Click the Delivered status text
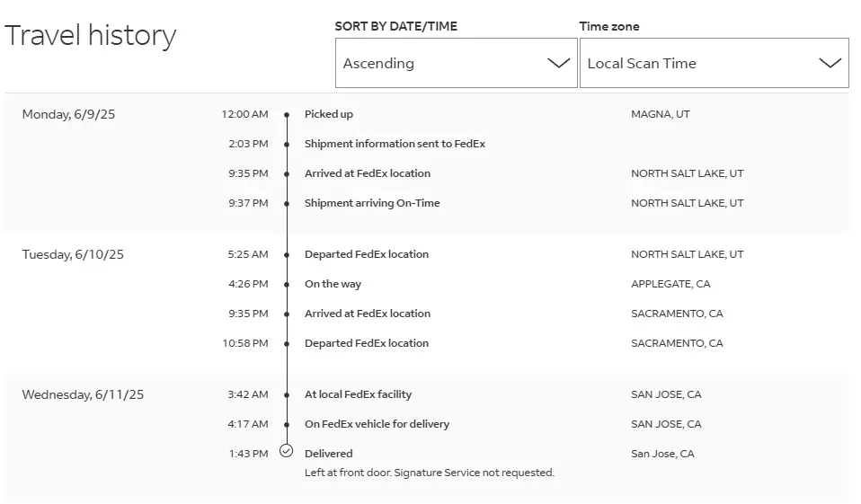The height and width of the screenshot is (504, 861). [328, 454]
